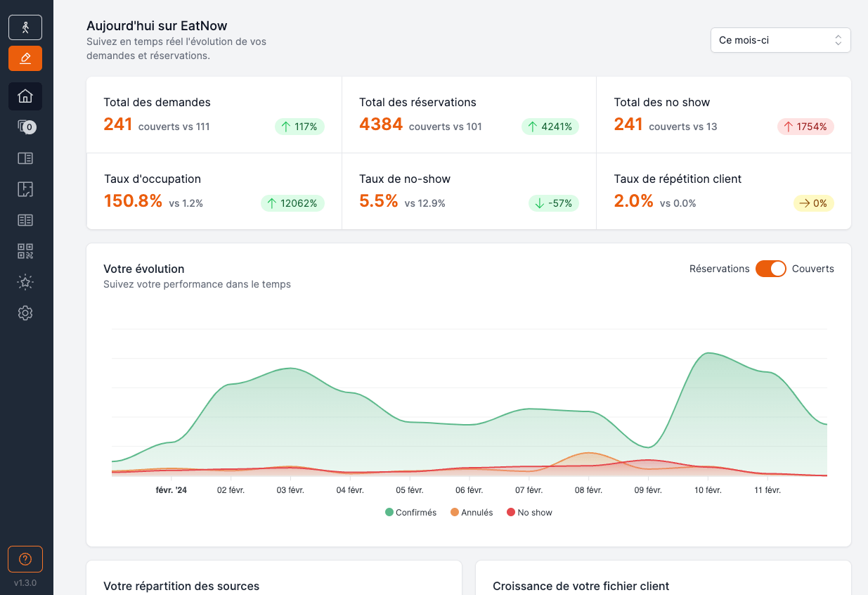
Task: Toggle Annulés series in chart legend
Action: [x=472, y=513]
